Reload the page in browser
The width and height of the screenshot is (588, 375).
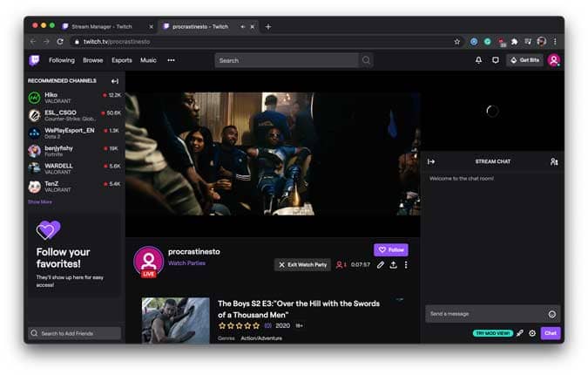pyautogui.click(x=60, y=41)
